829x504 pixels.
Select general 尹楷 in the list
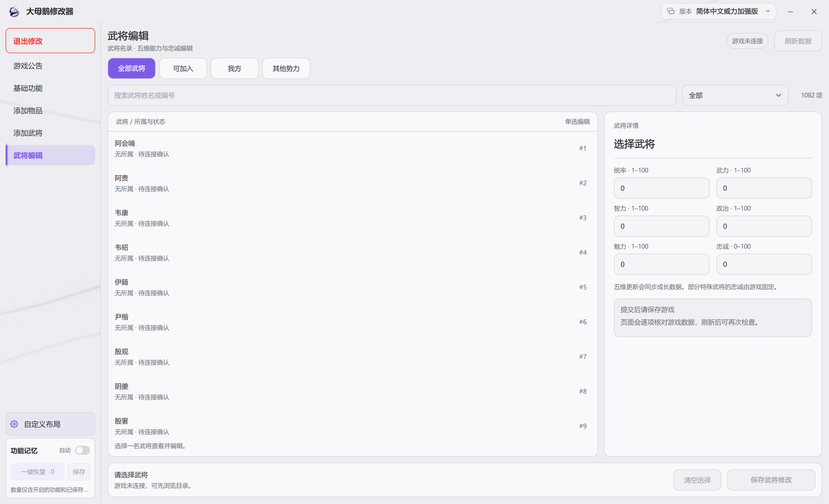[353, 322]
